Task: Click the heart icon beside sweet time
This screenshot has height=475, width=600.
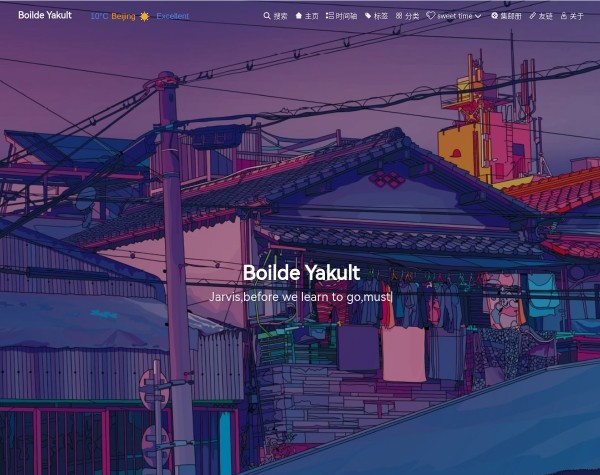Action: tap(431, 16)
